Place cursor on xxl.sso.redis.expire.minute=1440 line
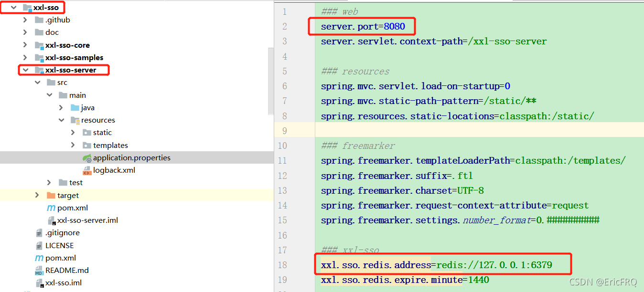The width and height of the screenshot is (644, 292). [x=405, y=280]
